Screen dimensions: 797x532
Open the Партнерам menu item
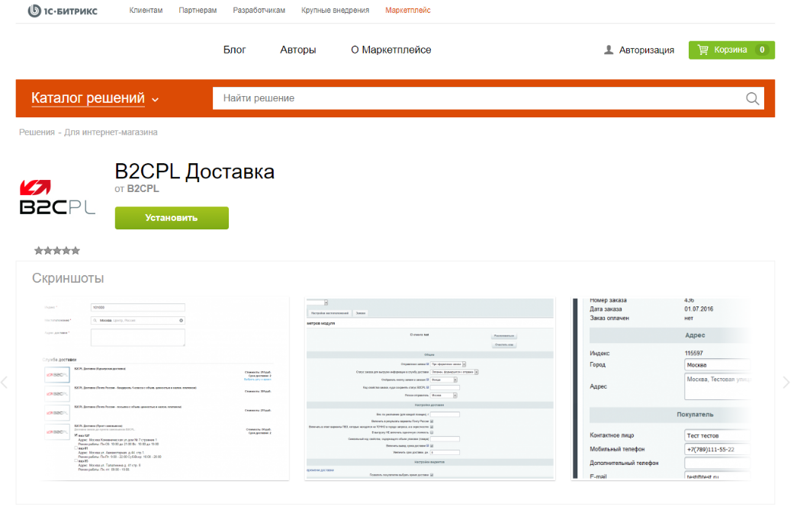point(198,10)
